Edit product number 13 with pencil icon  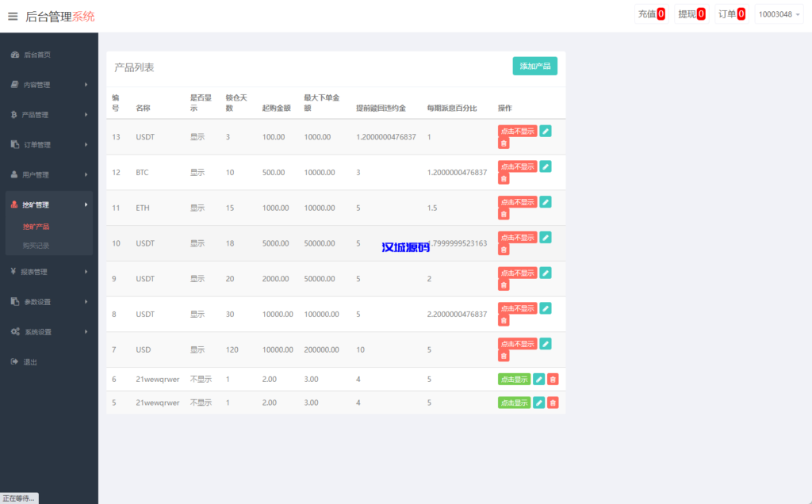pos(546,131)
